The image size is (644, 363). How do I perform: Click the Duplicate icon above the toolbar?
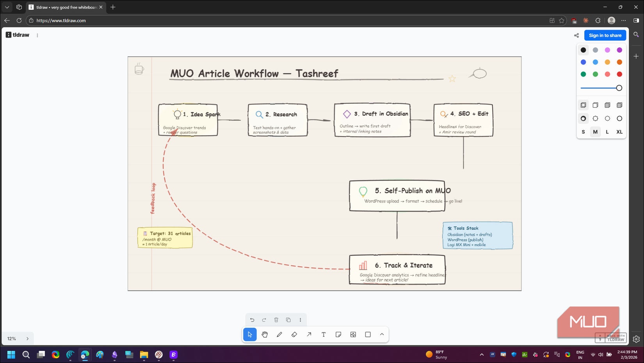(288, 320)
